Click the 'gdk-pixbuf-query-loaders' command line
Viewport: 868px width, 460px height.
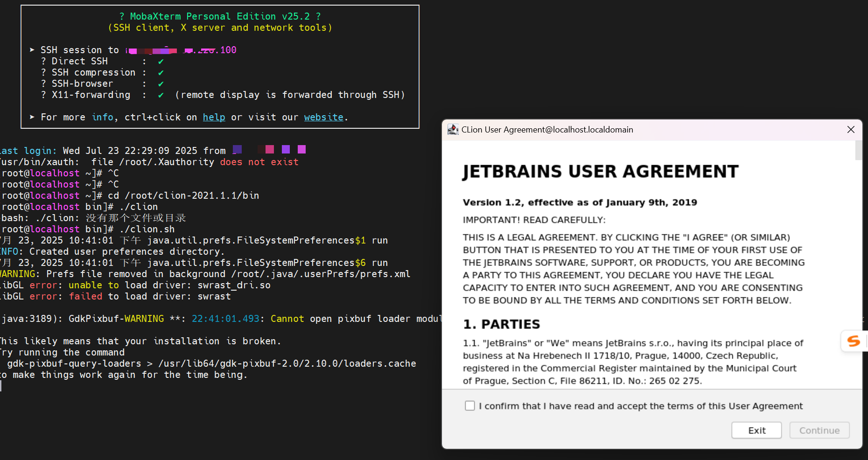click(211, 363)
